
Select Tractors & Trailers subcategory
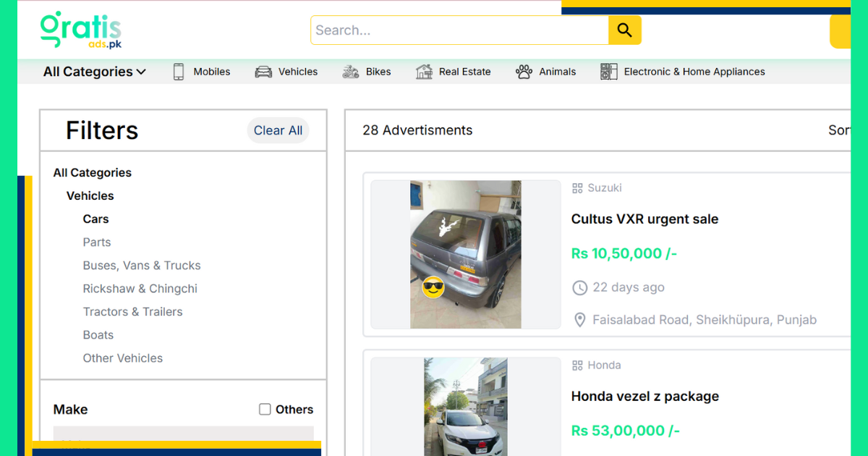pyautogui.click(x=133, y=312)
